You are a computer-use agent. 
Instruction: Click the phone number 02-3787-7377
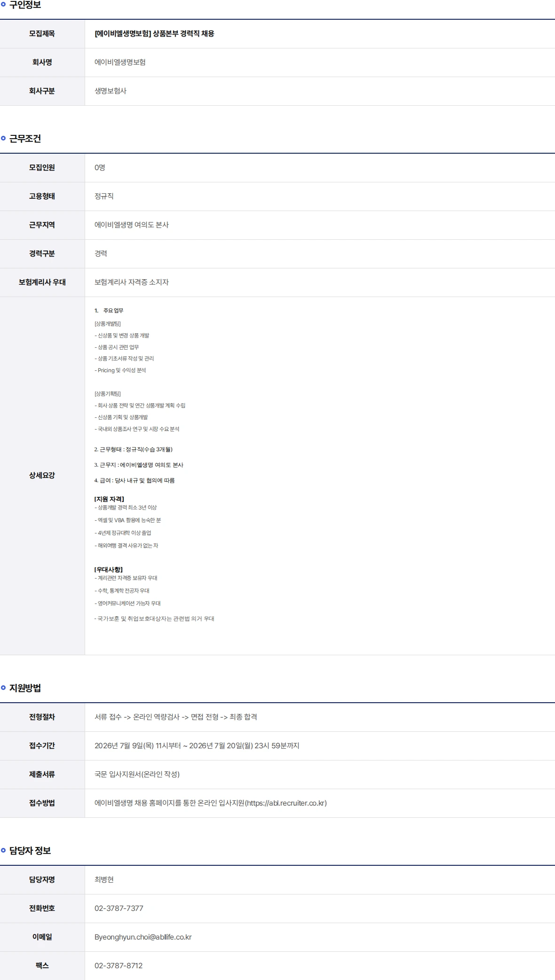click(119, 909)
